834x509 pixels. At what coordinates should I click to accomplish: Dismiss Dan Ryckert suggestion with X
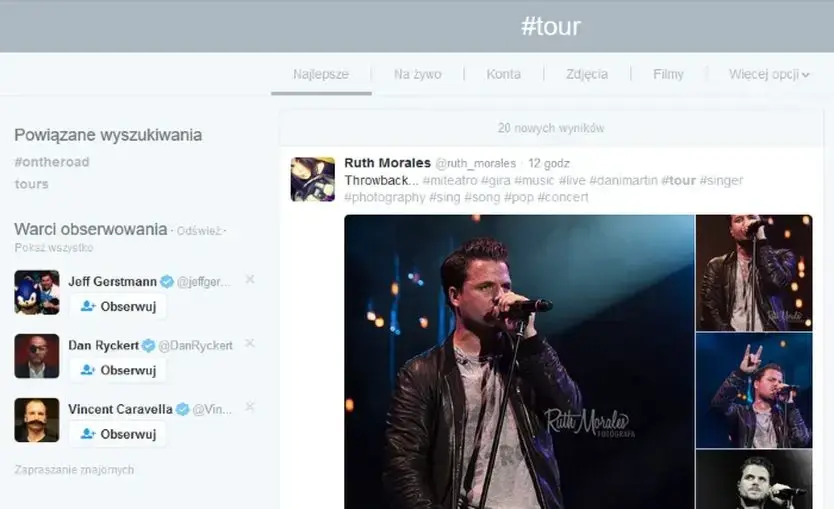(250, 344)
